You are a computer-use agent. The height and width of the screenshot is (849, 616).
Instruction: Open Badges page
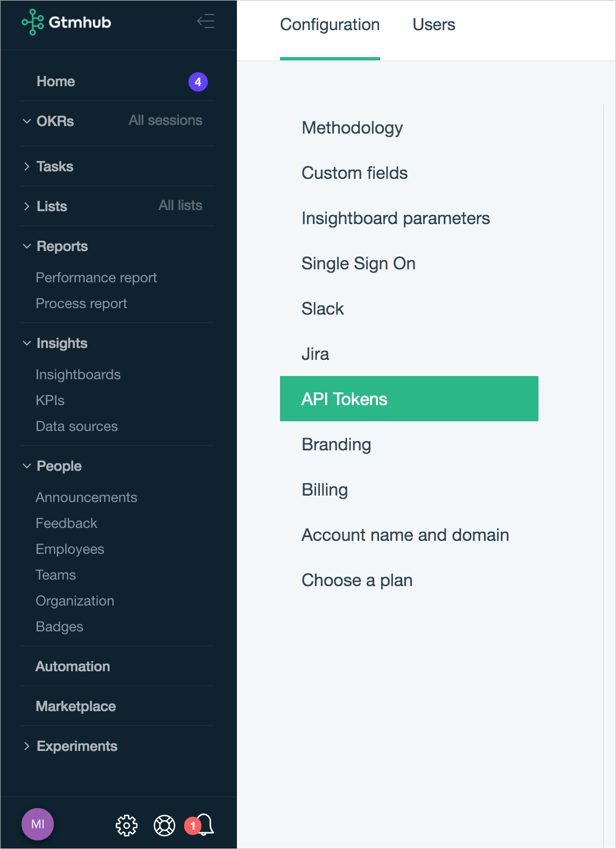pos(59,627)
